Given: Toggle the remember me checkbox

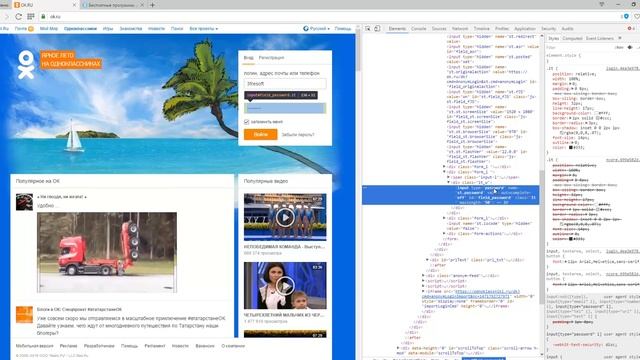Looking at the screenshot, I should [x=247, y=122].
